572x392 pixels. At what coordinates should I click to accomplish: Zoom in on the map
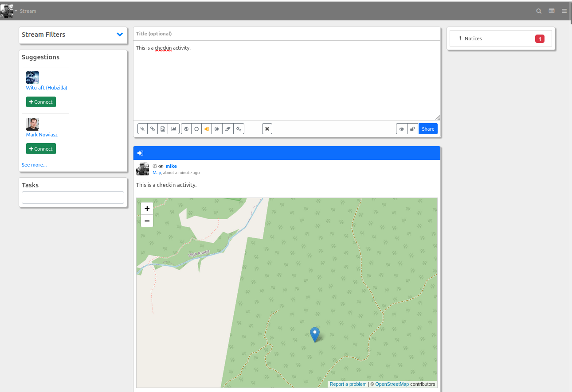pos(147,208)
